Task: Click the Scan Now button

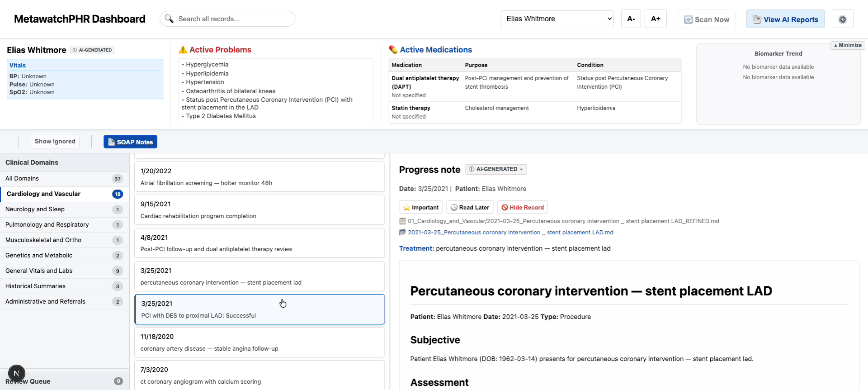Action: (x=707, y=19)
